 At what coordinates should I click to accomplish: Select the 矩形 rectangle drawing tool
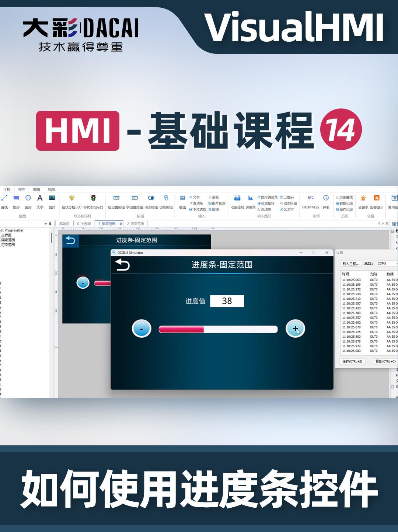pyautogui.click(x=16, y=202)
